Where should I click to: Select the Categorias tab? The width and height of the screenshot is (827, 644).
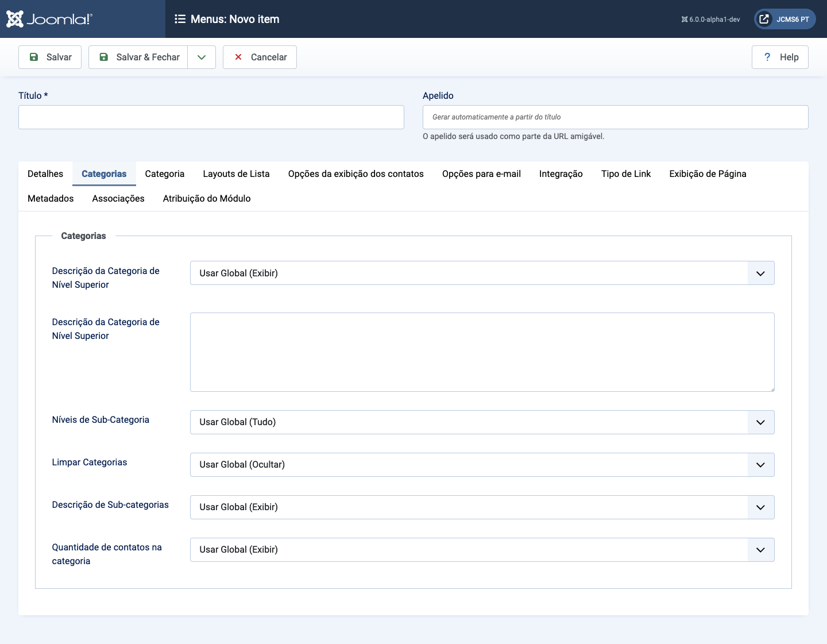[x=104, y=173]
